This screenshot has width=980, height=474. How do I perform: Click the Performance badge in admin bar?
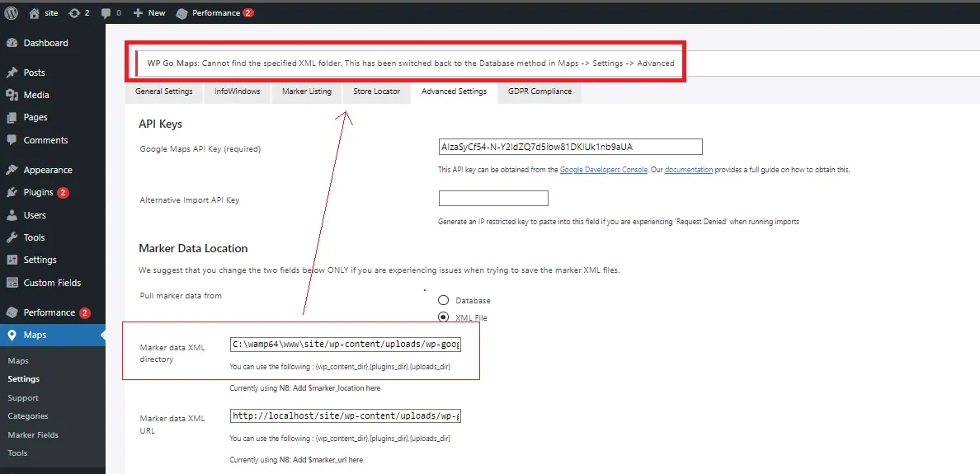248,12
